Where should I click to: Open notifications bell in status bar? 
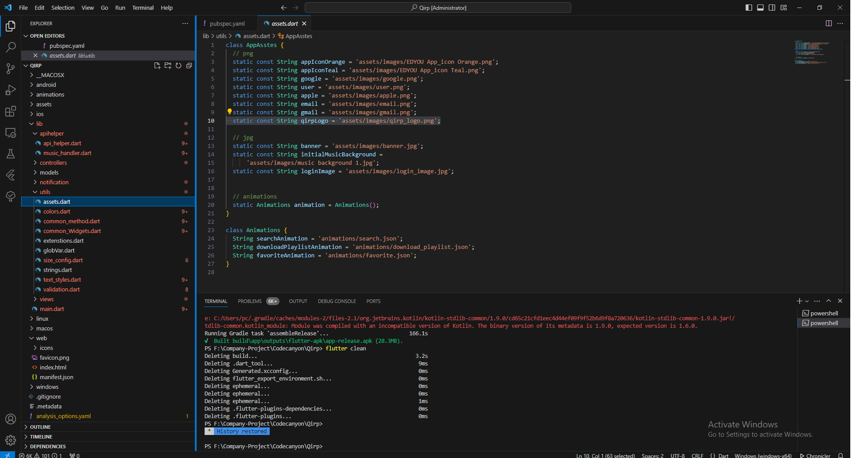[840, 455]
